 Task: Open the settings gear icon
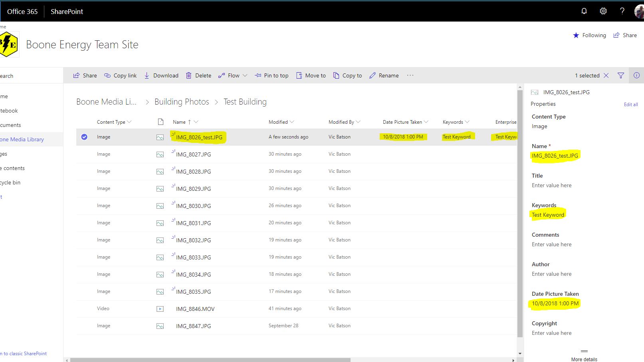[603, 11]
